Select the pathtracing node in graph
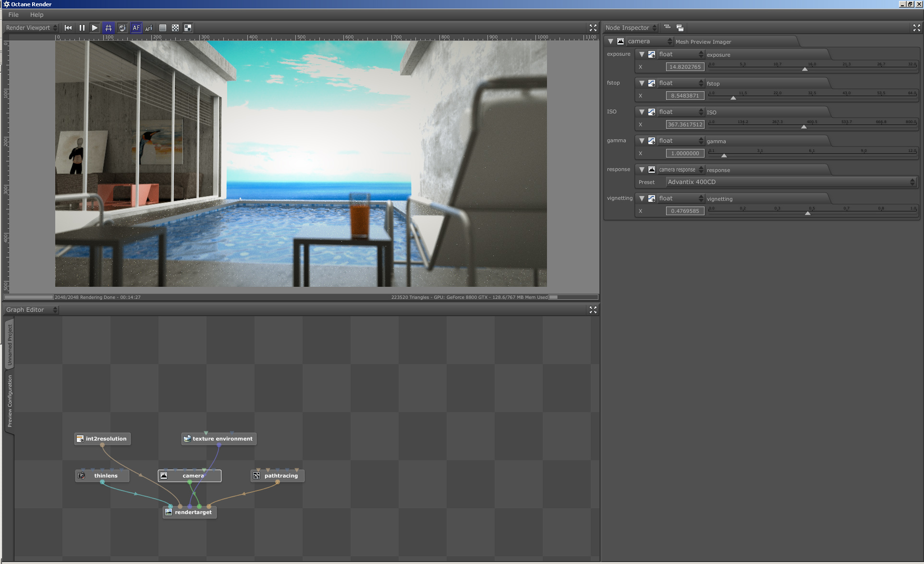Image resolution: width=924 pixels, height=564 pixels. (280, 476)
